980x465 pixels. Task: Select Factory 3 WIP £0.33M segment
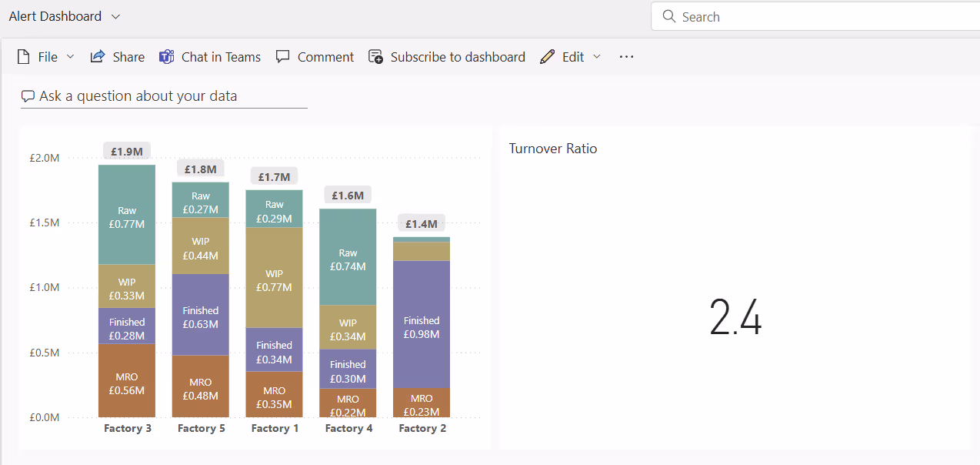point(127,286)
